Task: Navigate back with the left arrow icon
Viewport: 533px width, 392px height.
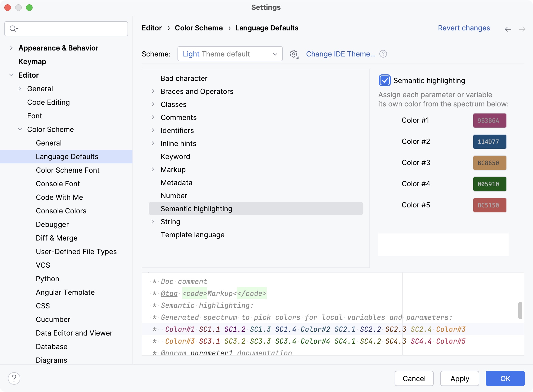Action: 507,29
